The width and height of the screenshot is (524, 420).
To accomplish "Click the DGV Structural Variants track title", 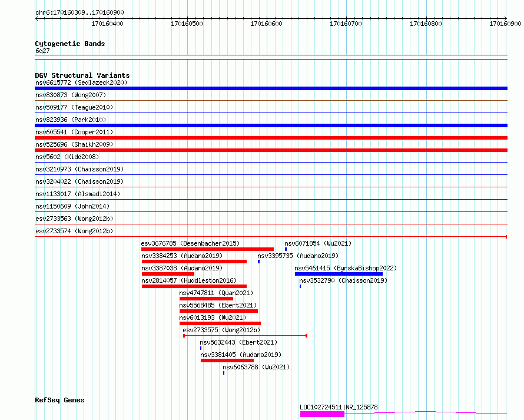I will tap(82, 75).
